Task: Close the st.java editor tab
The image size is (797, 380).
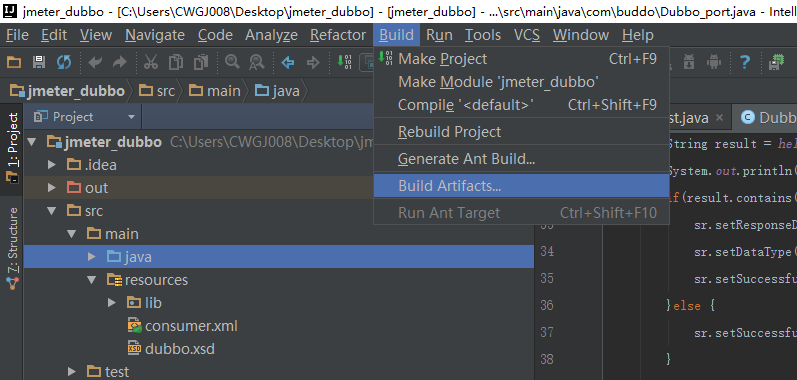Action: tap(719, 118)
